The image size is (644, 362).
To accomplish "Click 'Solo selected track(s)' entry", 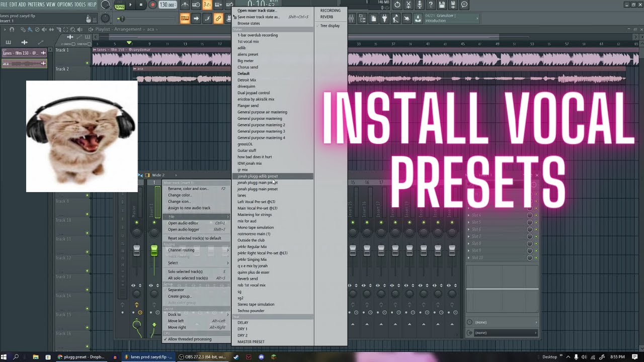I will point(196,271).
